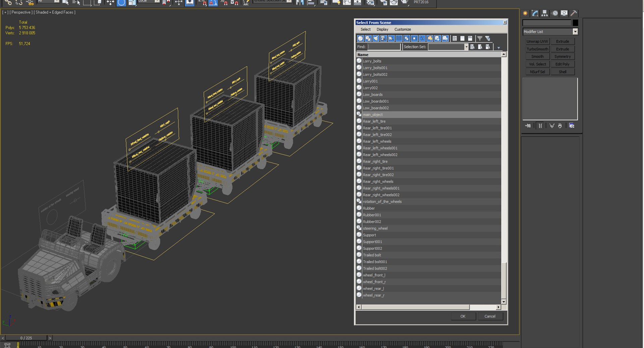Click the Display Bone Objects icon
The image size is (644, 348).
tap(422, 39)
